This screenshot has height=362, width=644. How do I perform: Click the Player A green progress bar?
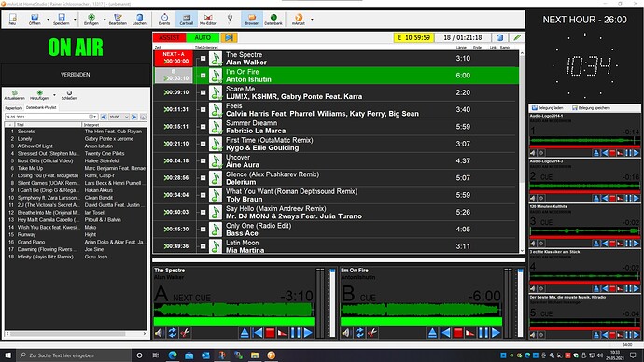coord(234,321)
